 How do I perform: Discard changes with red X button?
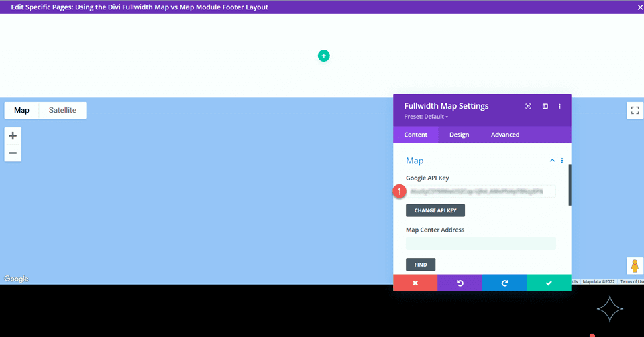click(x=415, y=283)
